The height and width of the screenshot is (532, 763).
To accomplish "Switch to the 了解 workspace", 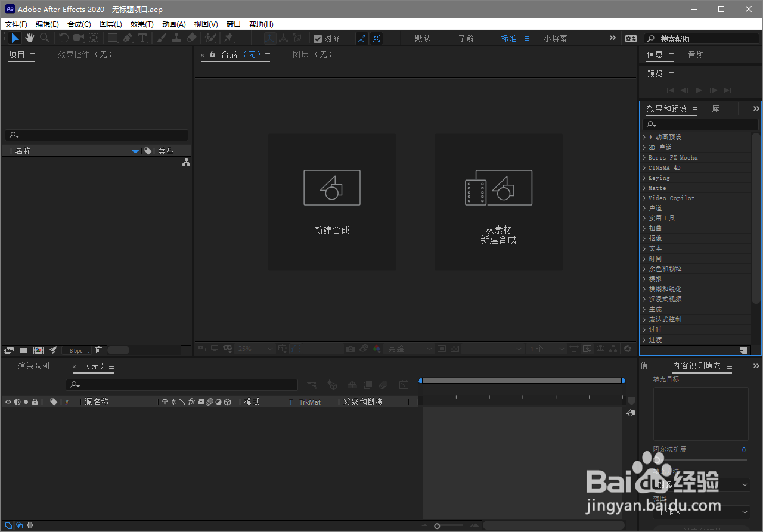I will pyautogui.click(x=466, y=38).
